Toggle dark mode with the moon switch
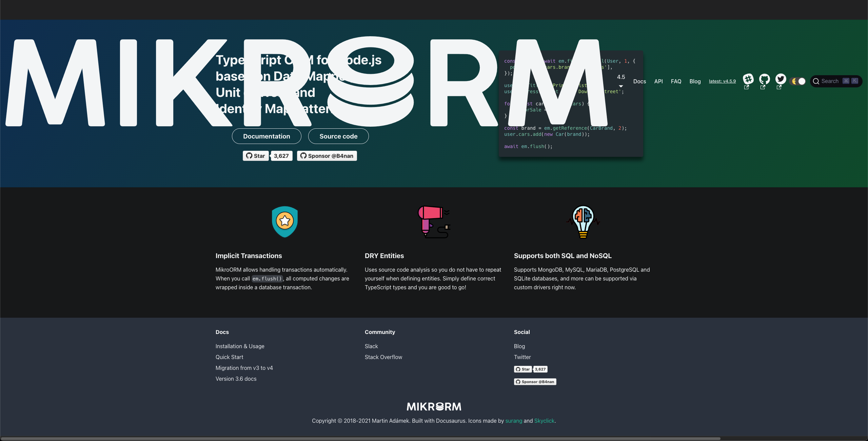The image size is (868, 441). coord(798,81)
